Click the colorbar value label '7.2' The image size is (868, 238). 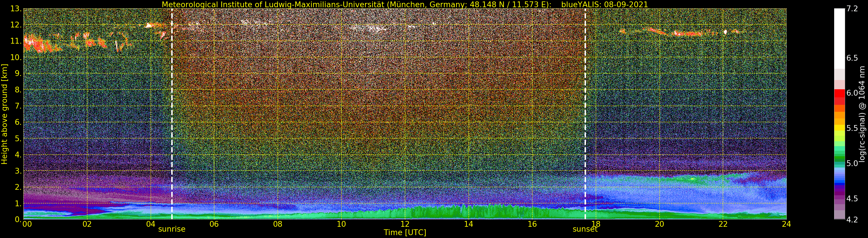(852, 9)
